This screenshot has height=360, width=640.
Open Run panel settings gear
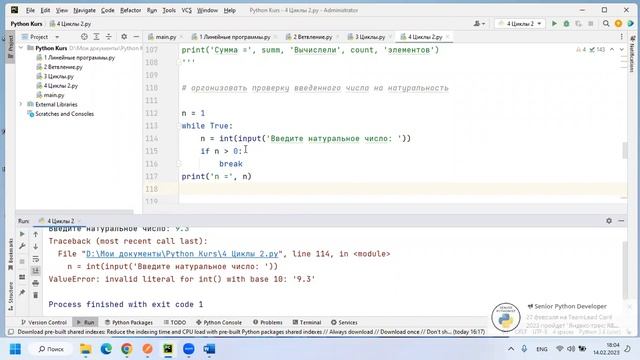click(x=609, y=221)
